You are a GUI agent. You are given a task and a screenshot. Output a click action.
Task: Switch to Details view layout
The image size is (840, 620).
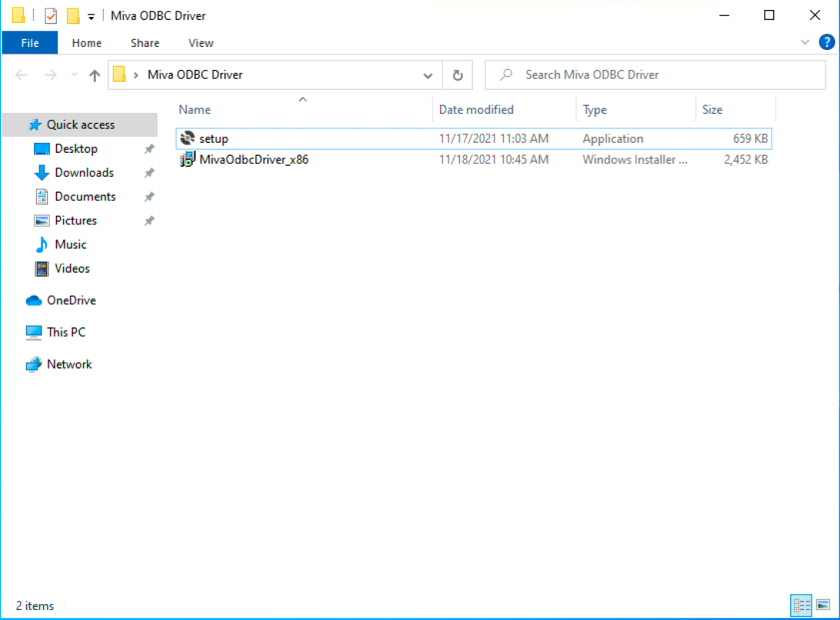802,605
